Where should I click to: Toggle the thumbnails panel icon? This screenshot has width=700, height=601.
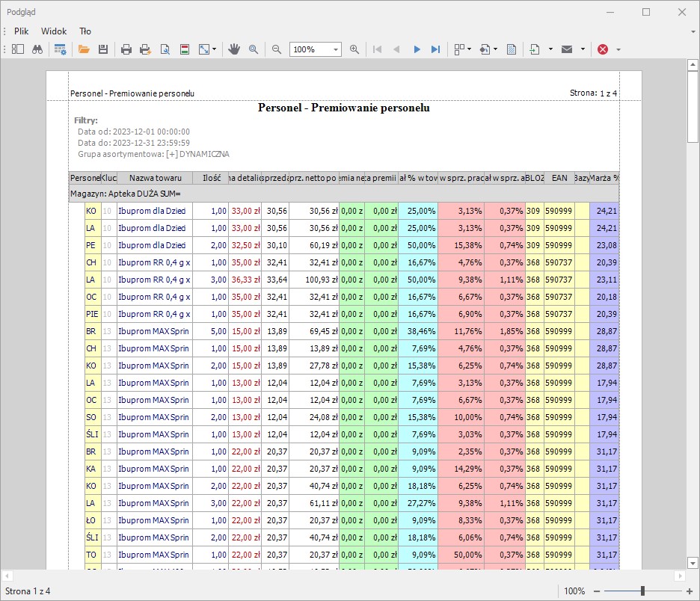(x=18, y=49)
